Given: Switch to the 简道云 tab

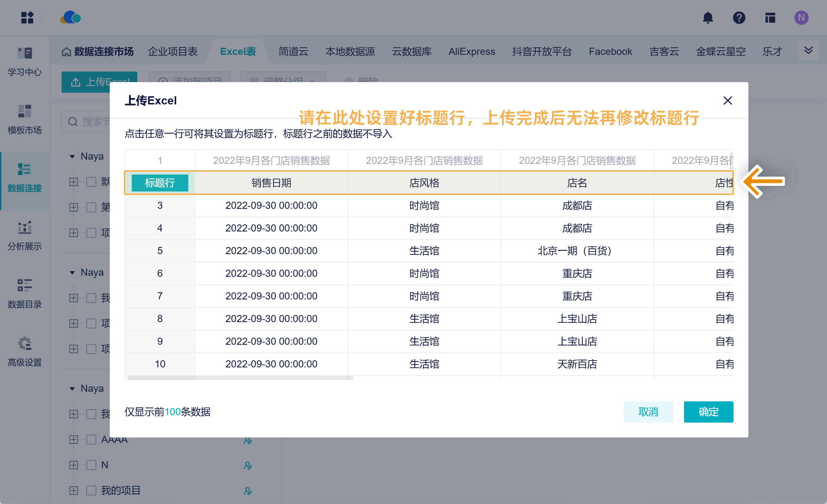Looking at the screenshot, I should point(293,52).
